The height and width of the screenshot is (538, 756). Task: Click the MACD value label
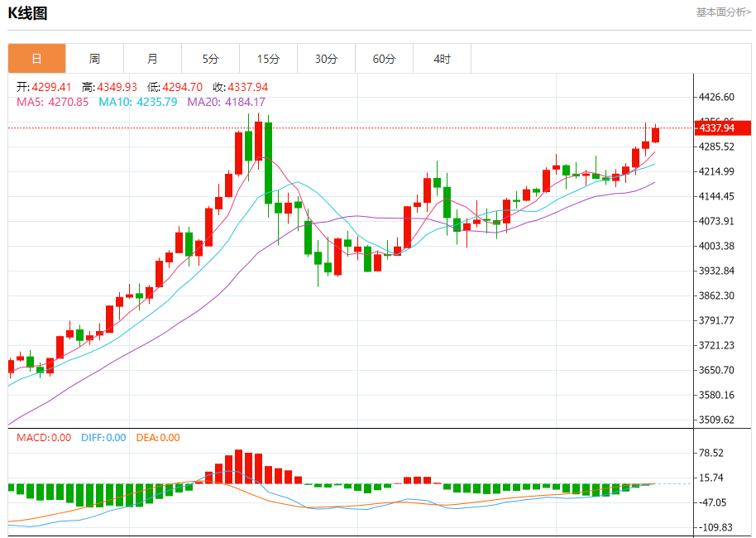tap(44, 438)
